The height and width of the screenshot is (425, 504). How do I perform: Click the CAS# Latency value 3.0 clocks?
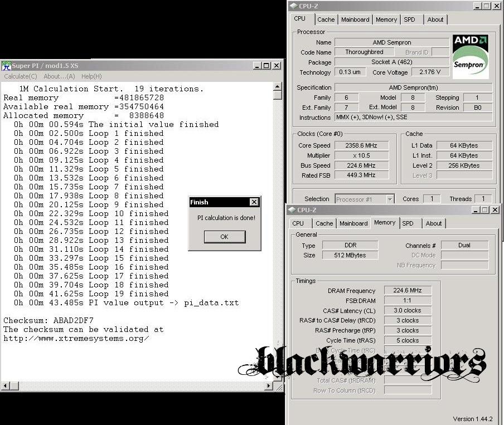click(407, 310)
